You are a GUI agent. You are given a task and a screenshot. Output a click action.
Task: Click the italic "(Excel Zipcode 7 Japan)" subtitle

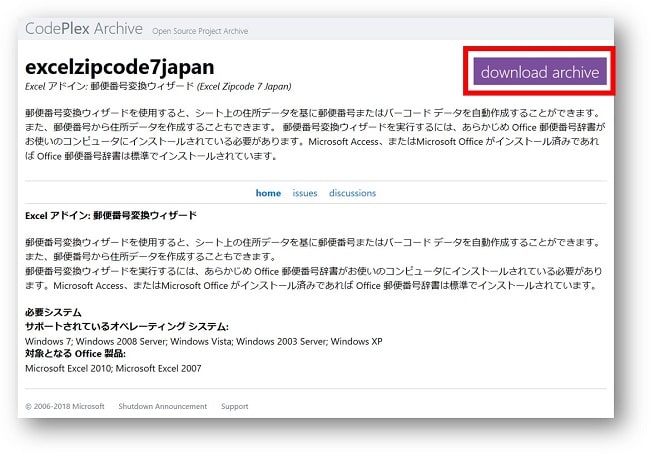[244, 87]
